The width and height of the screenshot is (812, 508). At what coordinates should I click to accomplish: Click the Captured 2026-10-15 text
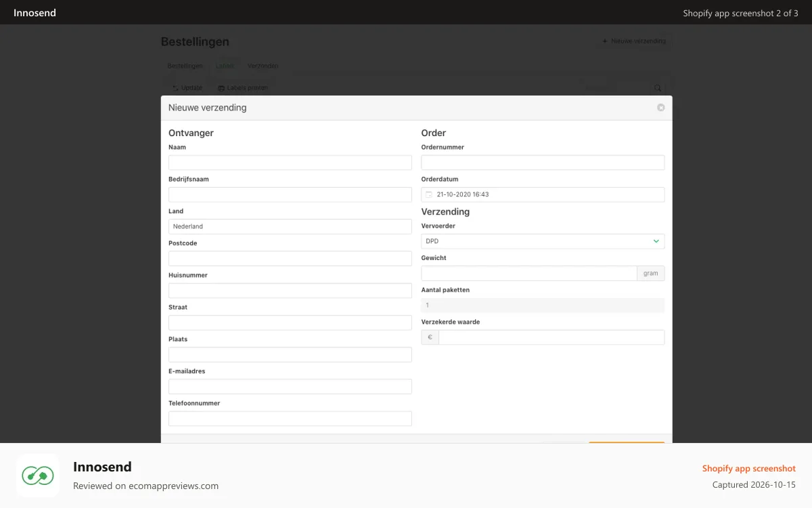(x=754, y=485)
